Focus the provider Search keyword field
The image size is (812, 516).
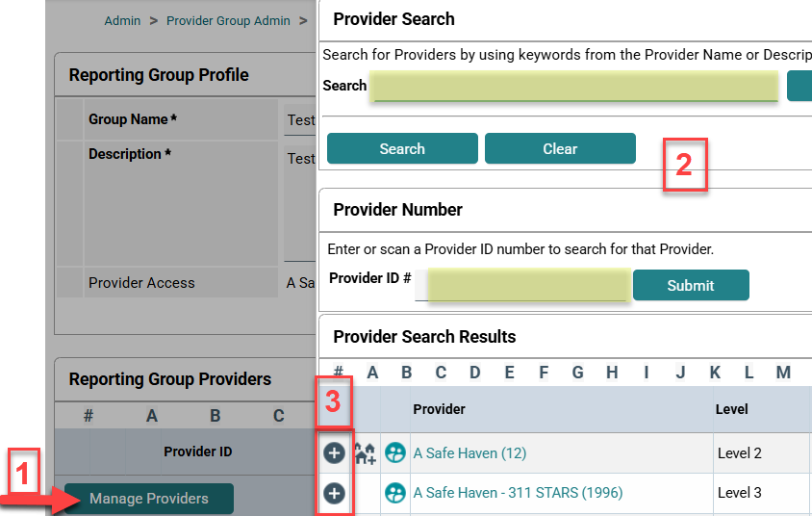click(x=574, y=87)
